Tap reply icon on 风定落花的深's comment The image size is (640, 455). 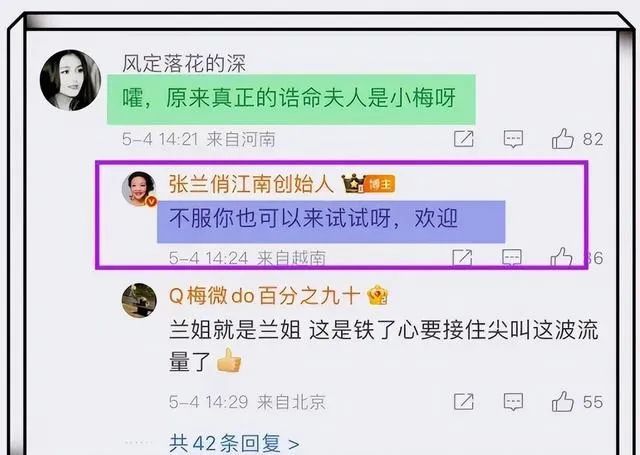point(513,139)
